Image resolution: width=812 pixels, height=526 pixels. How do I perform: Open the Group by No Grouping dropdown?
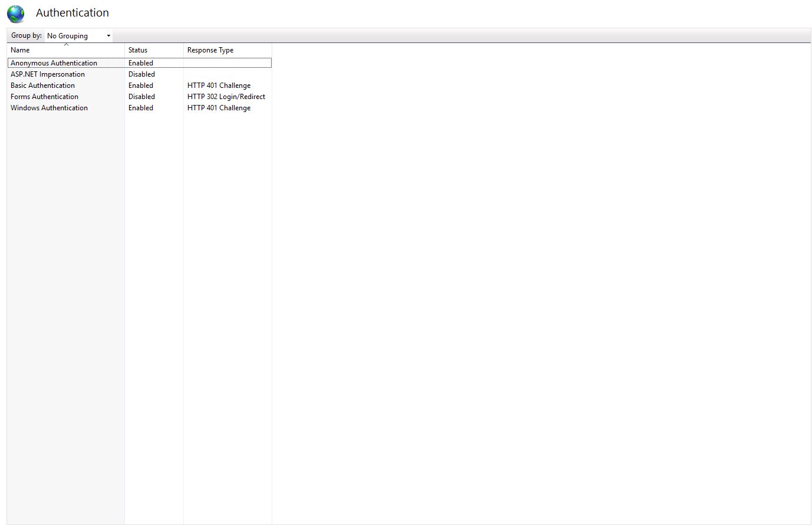point(79,36)
